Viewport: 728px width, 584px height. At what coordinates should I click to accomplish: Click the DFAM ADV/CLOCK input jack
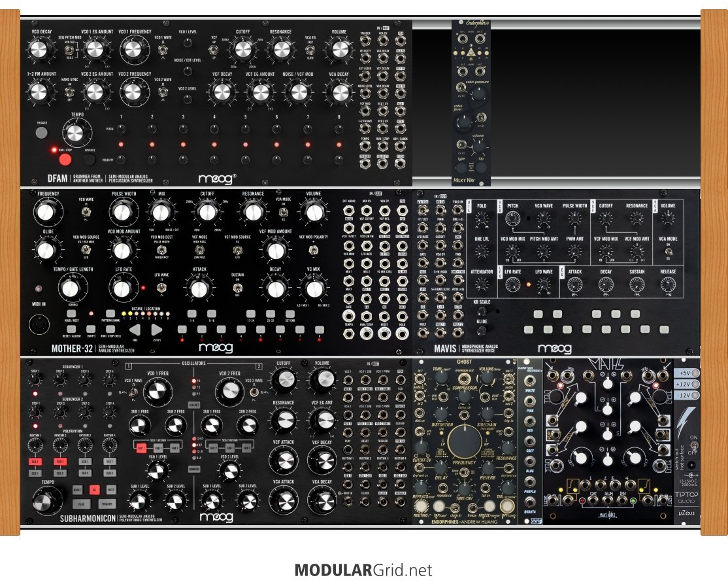pos(400,145)
